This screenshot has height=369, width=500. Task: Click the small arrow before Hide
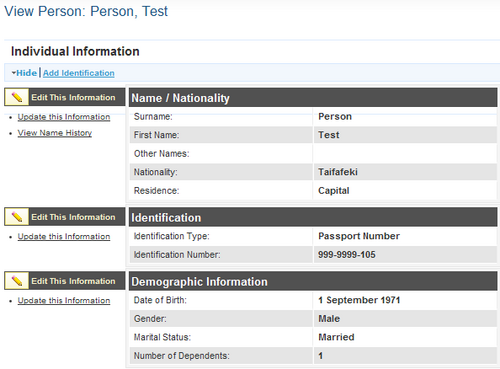(14, 73)
